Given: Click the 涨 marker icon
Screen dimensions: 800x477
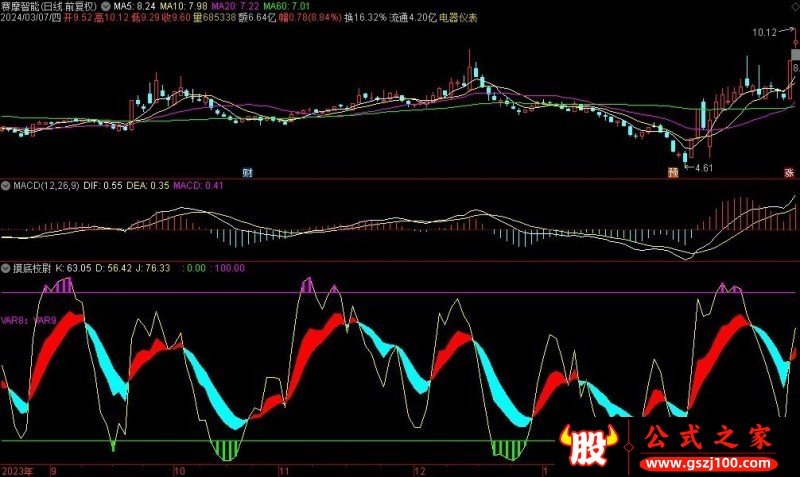Looking at the screenshot, I should pos(789,173).
